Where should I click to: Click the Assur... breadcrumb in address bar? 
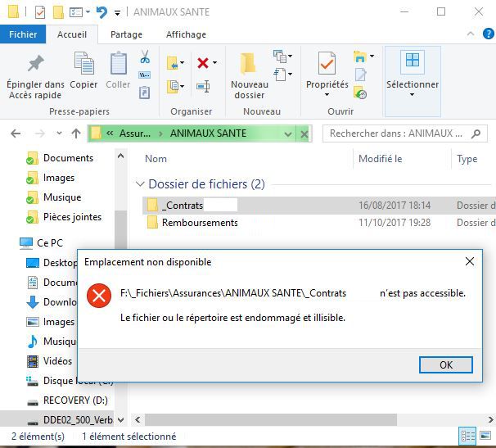coord(135,133)
